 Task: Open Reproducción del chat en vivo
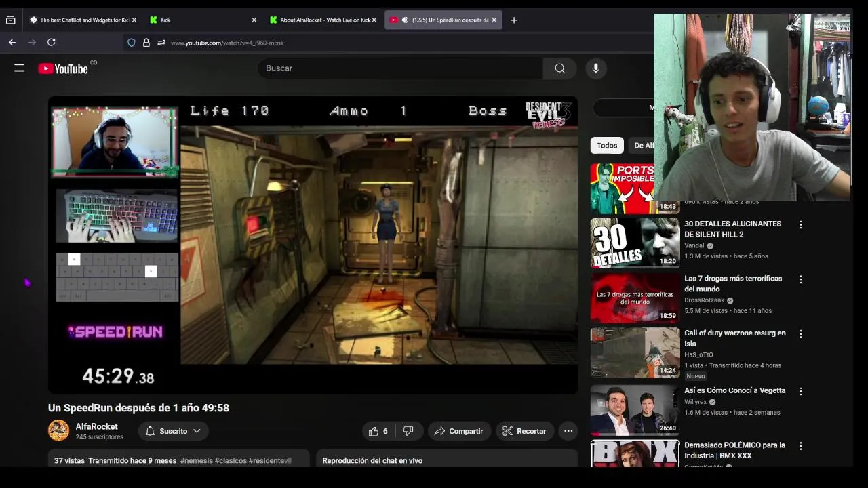click(x=372, y=460)
